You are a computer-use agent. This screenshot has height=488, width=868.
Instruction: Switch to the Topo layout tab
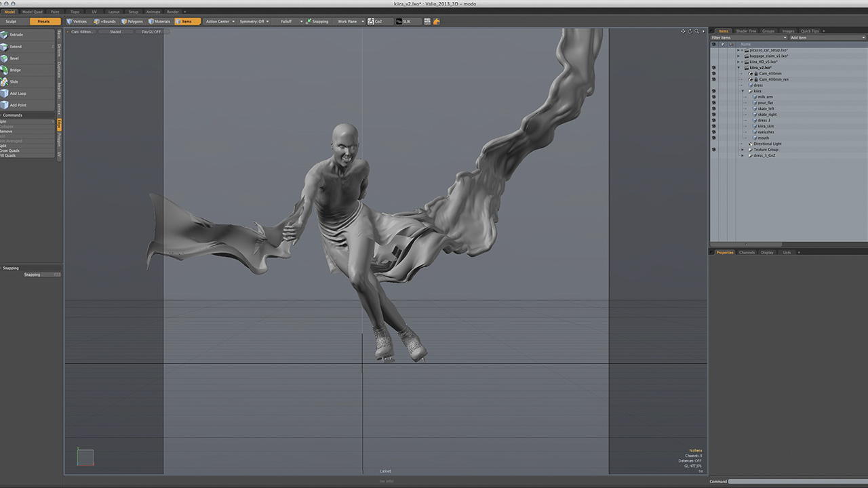pos(75,12)
